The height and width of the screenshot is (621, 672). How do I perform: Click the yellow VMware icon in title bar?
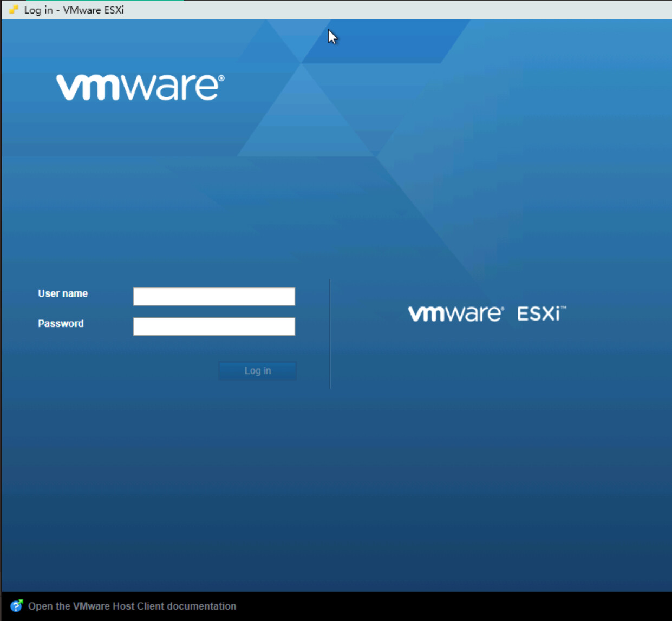coord(14,10)
